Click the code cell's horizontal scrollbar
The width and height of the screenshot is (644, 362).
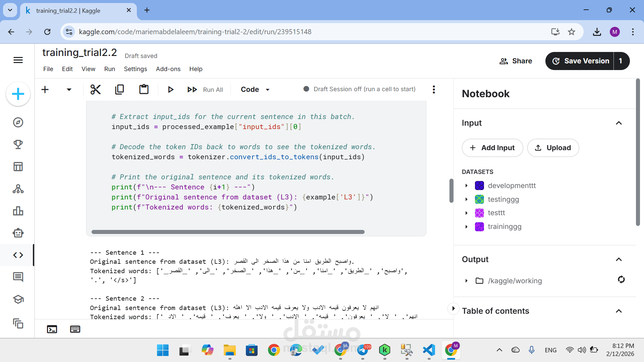tap(228, 232)
